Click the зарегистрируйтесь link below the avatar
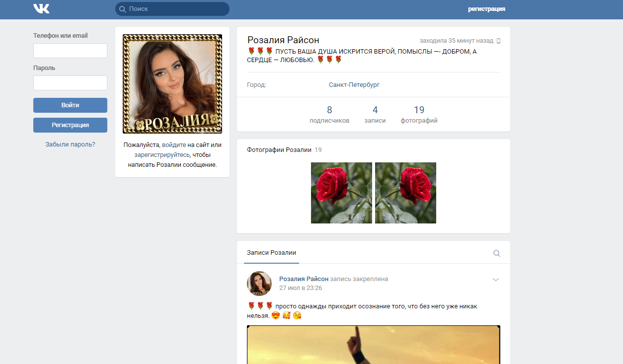The image size is (623, 364). coord(162,155)
